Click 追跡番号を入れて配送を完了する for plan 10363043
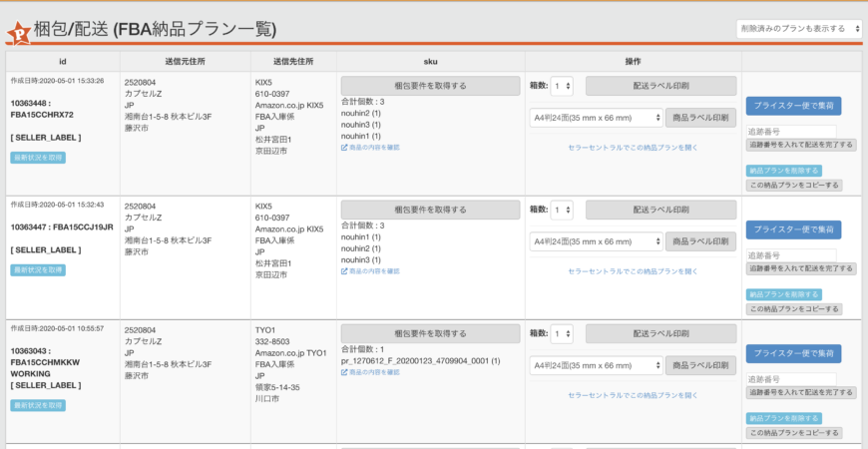This screenshot has width=868, height=449. coord(799,392)
